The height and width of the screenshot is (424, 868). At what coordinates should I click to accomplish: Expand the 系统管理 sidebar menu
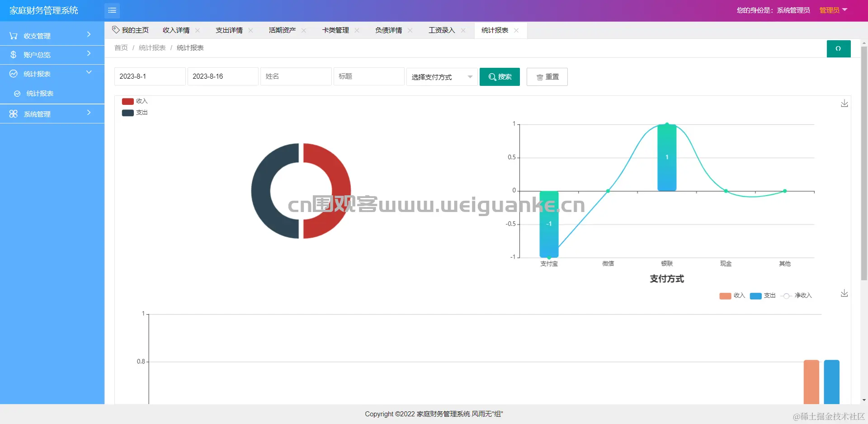[x=52, y=114]
